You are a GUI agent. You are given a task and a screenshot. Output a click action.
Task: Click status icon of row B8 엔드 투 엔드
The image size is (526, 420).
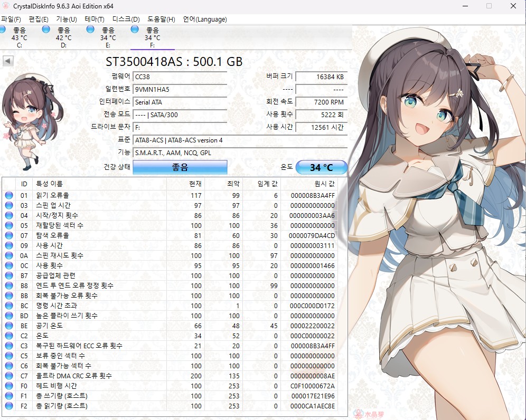point(9,285)
